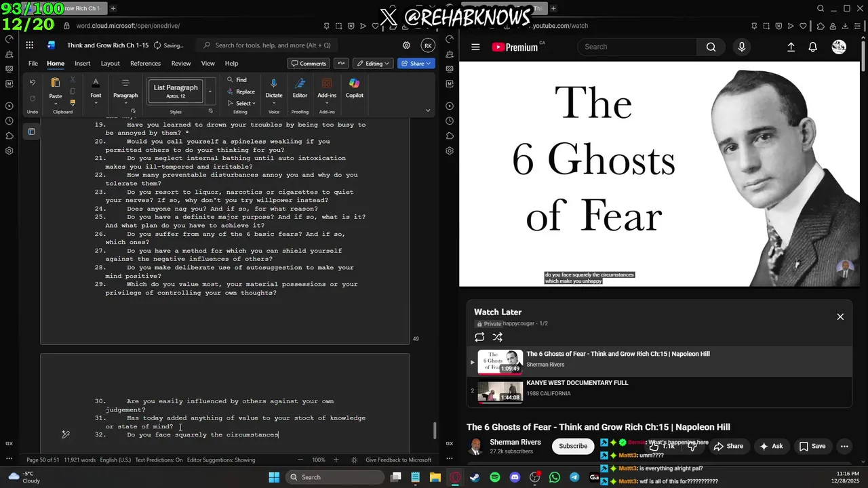Click the video Share button
This screenshot has width=868, height=488.
(729, 446)
